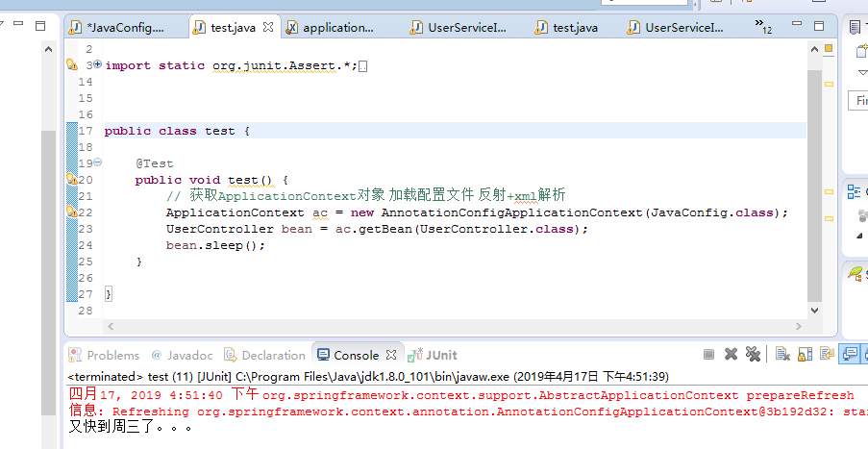Image resolution: width=868 pixels, height=449 pixels.
Task: Click the green comment on line 21
Action: (x=366, y=195)
